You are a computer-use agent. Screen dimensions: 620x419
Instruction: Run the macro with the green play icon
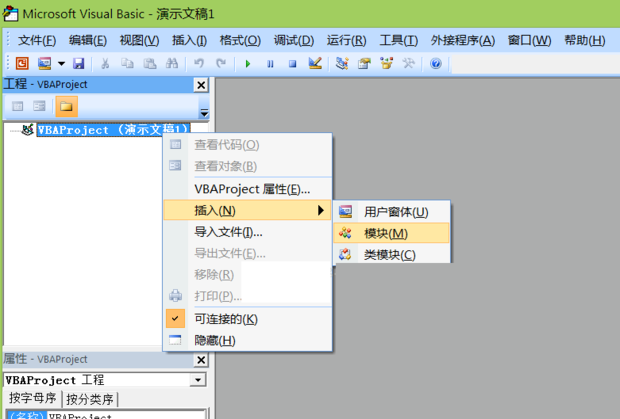(x=248, y=64)
